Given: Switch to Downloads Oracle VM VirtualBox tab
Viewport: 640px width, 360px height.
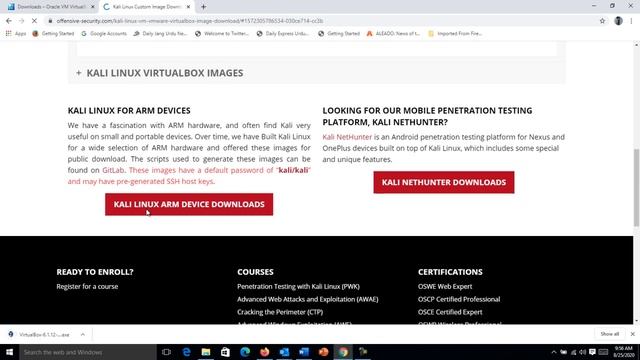Looking at the screenshot, I should (x=51, y=7).
